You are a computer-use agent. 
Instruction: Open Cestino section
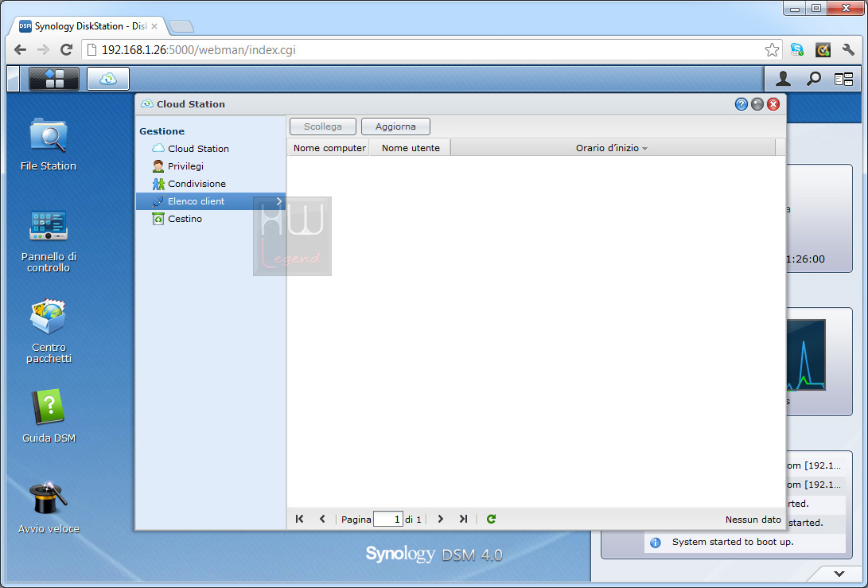[210, 219]
